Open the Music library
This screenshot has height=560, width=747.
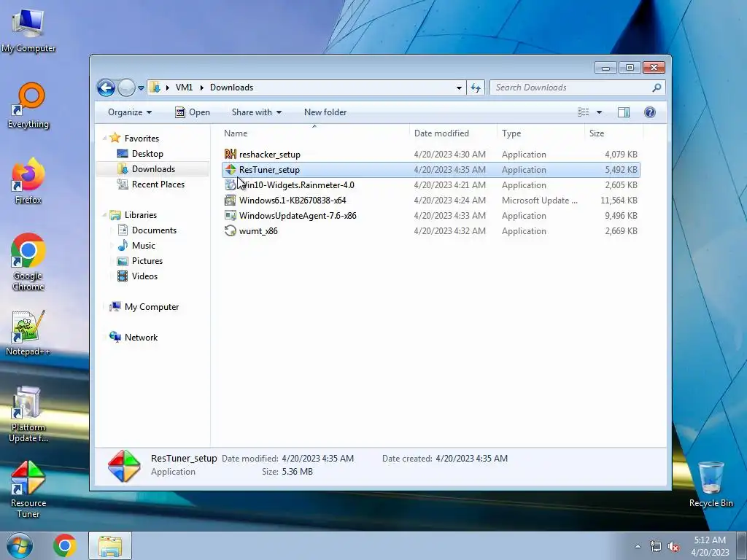click(143, 246)
